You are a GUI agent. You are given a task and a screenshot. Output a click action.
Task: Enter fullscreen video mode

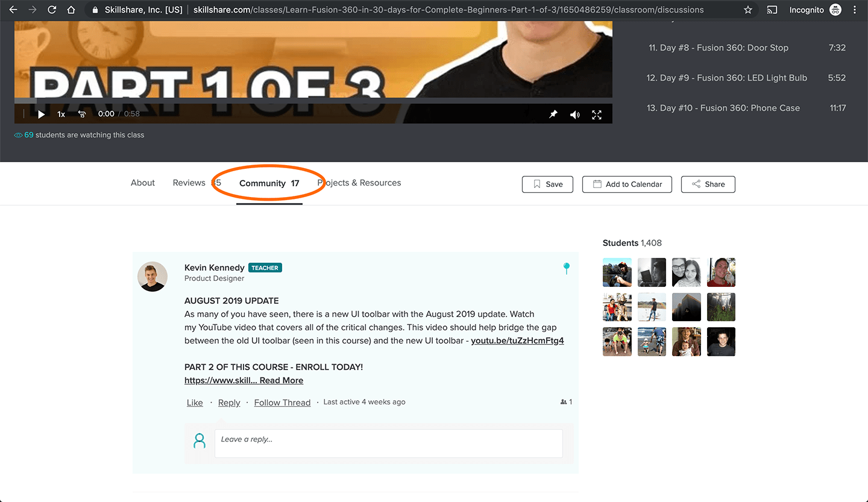[x=597, y=115]
